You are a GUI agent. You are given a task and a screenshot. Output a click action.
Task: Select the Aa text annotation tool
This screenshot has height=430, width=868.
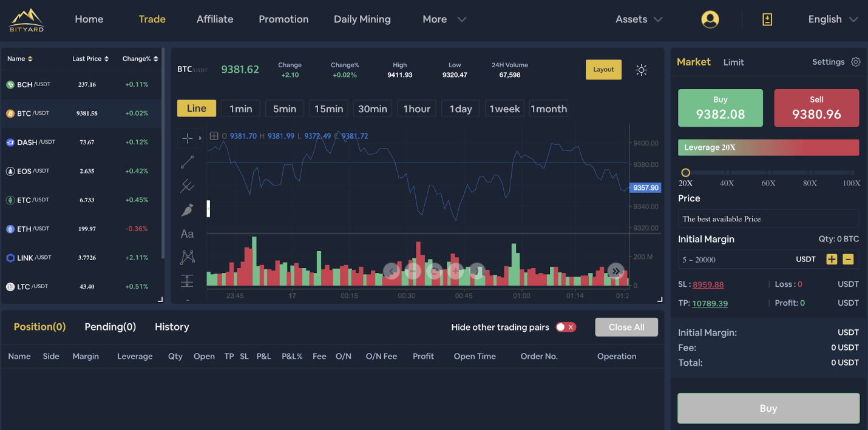tap(187, 233)
